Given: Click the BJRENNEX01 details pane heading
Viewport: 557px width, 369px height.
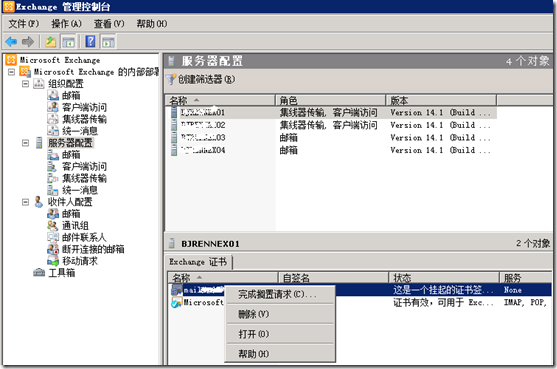Looking at the screenshot, I should coord(210,244).
